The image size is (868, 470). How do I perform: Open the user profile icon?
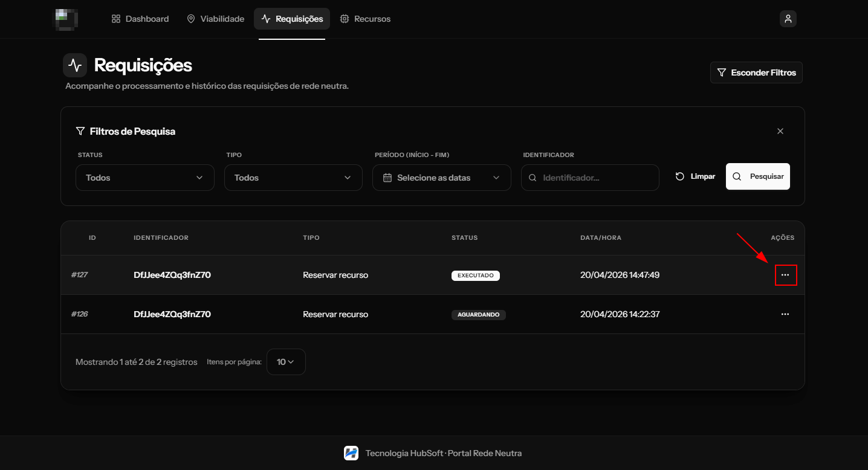coord(788,19)
